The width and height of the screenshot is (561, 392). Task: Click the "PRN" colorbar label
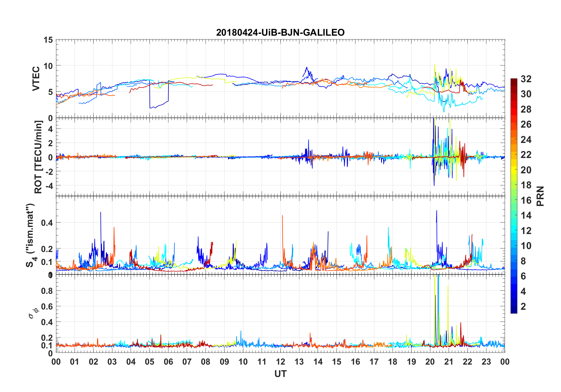pos(540,196)
